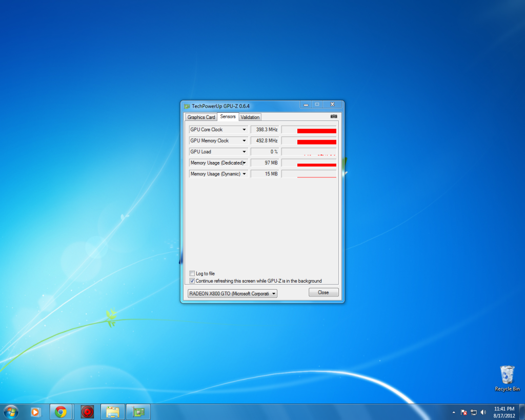Open the Windows Explorer folder icon
Viewport: 525px width, 420px height.
(113, 411)
